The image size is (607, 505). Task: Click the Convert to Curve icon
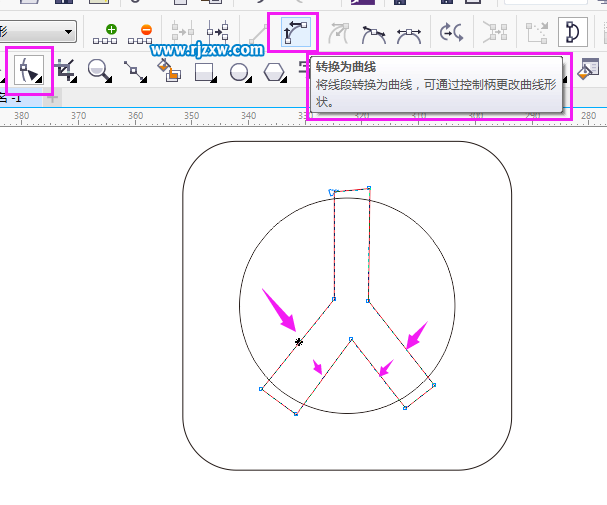coord(296,32)
